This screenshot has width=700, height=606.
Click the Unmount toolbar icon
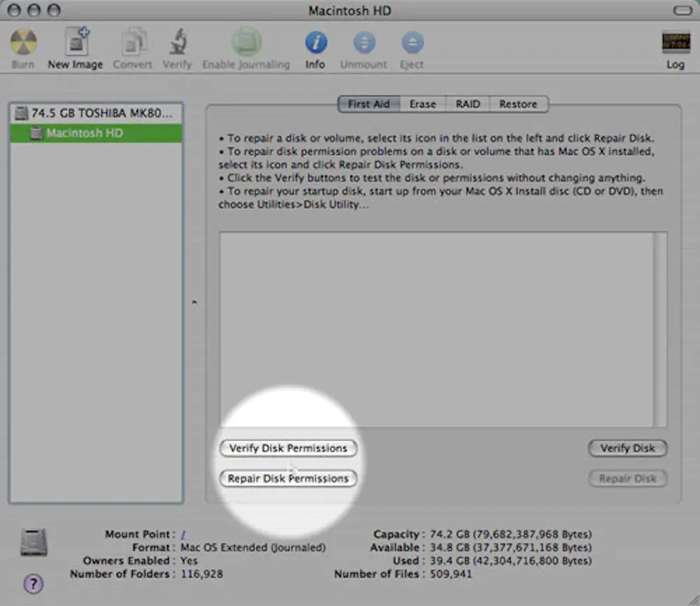(363, 42)
